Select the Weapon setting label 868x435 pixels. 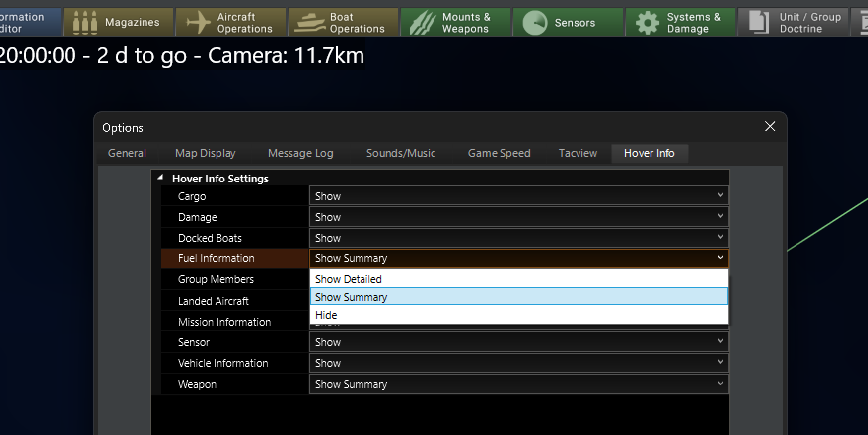point(197,384)
